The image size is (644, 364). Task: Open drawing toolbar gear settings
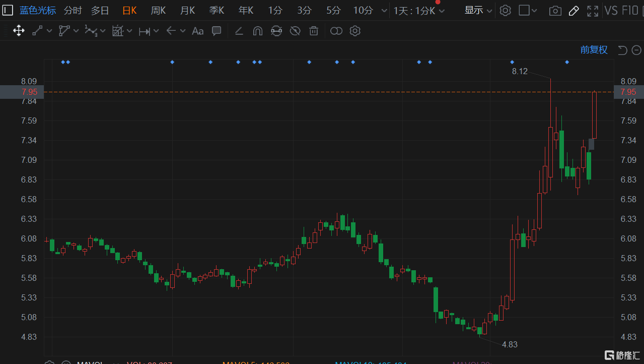[x=355, y=31]
